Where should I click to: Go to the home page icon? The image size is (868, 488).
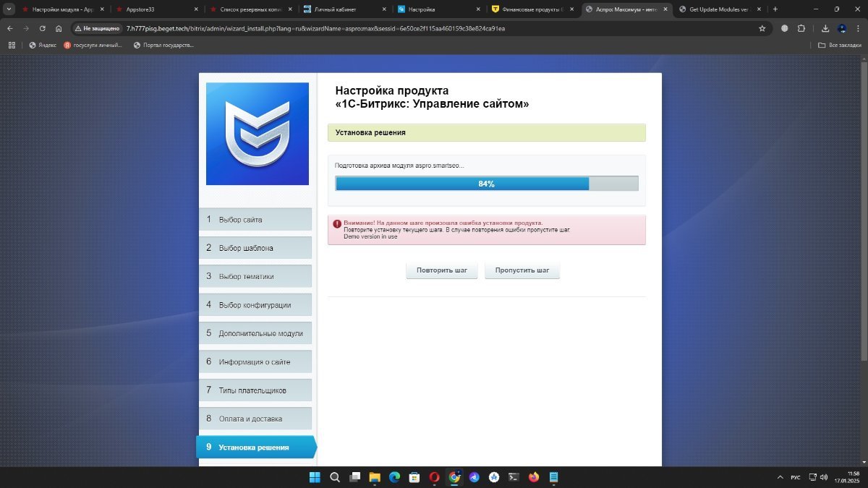(x=59, y=28)
